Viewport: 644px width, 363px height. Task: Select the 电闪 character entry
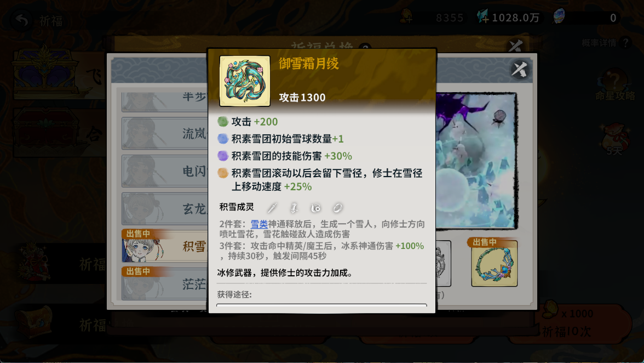point(165,171)
